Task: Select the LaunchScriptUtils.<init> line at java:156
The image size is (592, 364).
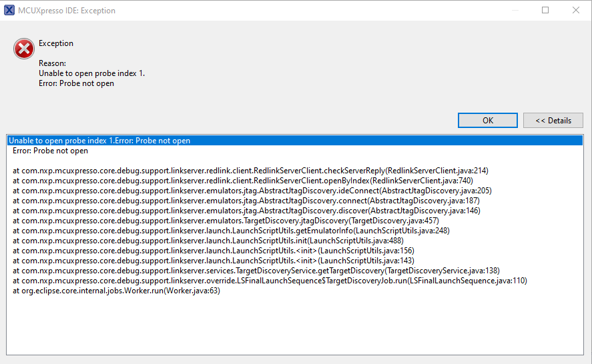Action: pos(214,251)
